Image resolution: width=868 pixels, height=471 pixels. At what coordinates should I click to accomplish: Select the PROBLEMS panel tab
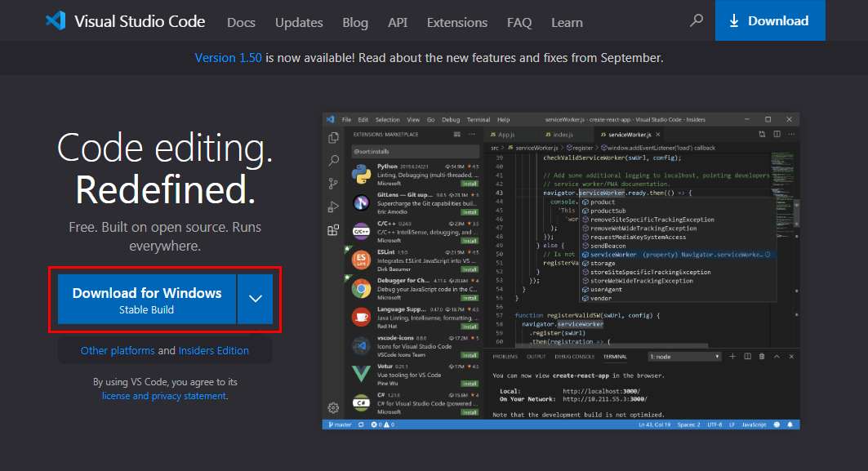pos(505,357)
